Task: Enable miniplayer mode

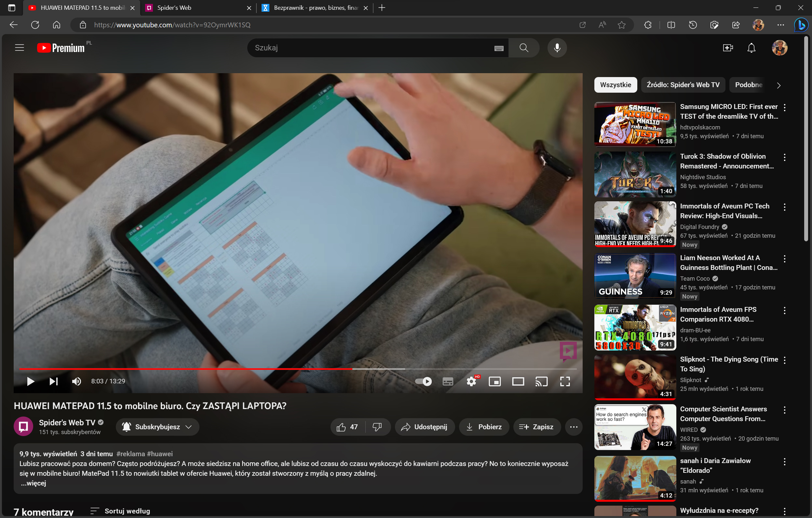Action: click(495, 381)
